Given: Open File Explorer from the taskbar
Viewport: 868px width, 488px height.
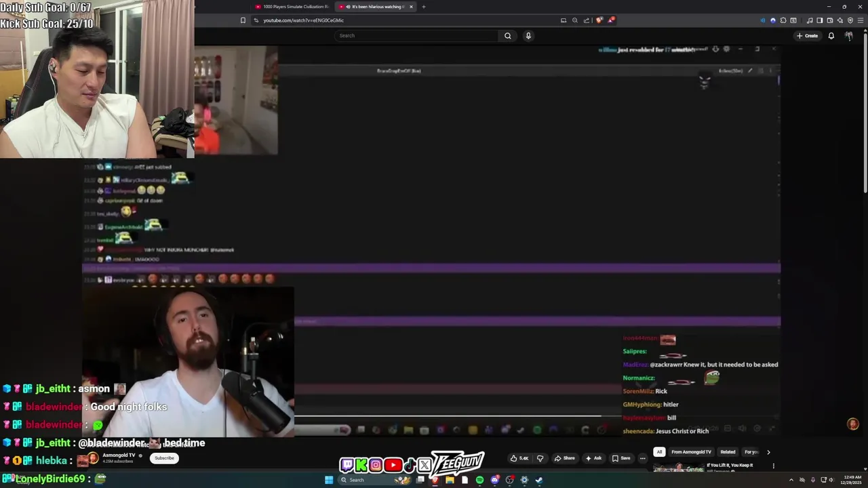Looking at the screenshot, I should 450,480.
